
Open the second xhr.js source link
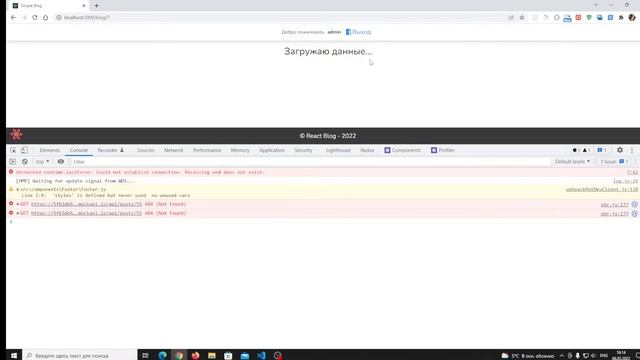614,214
